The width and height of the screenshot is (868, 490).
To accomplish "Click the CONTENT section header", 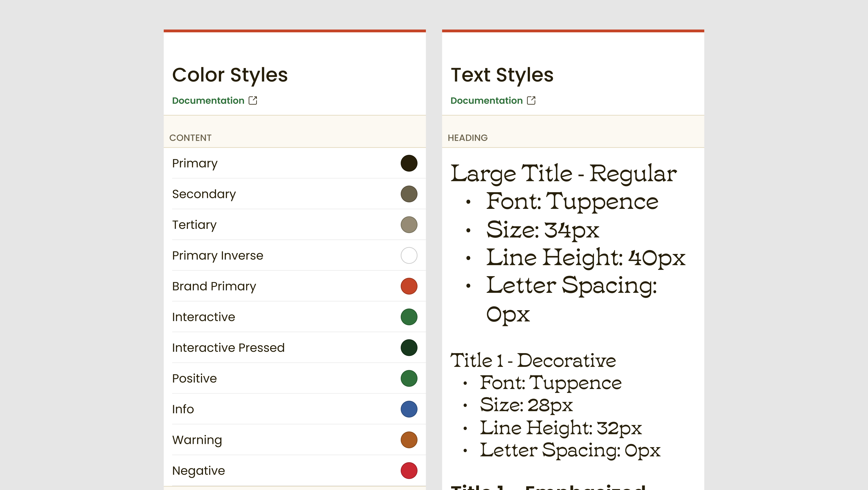I will 190,138.
